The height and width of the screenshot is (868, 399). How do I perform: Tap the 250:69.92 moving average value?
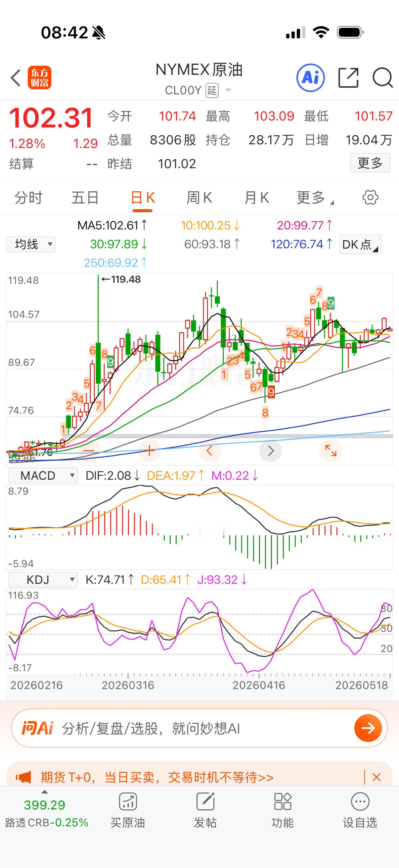coord(115,263)
